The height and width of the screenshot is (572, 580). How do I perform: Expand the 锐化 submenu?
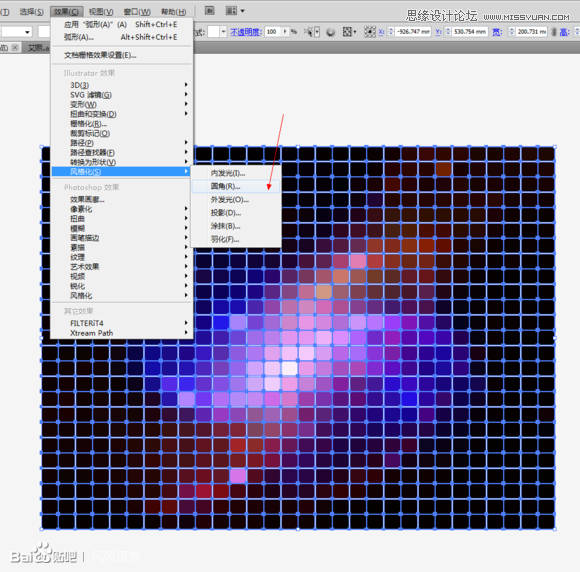click(x=122, y=286)
